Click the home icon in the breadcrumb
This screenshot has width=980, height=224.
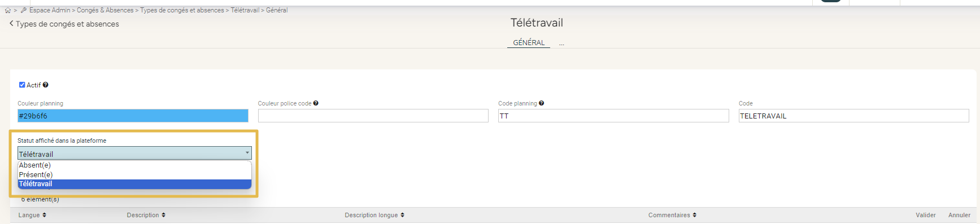(x=8, y=10)
